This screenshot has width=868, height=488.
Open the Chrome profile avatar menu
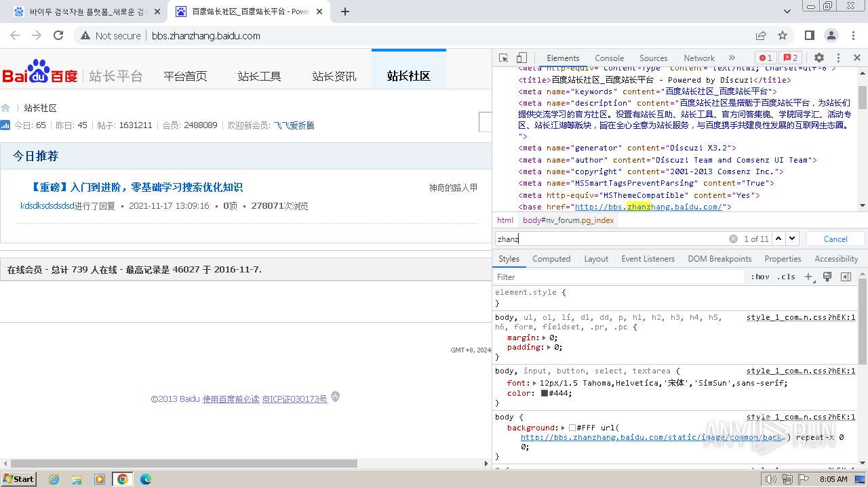click(831, 35)
